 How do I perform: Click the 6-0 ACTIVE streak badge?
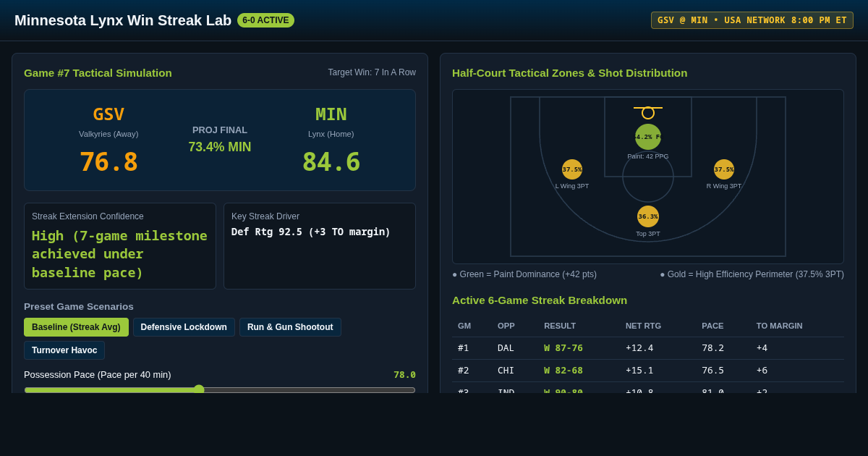265,20
